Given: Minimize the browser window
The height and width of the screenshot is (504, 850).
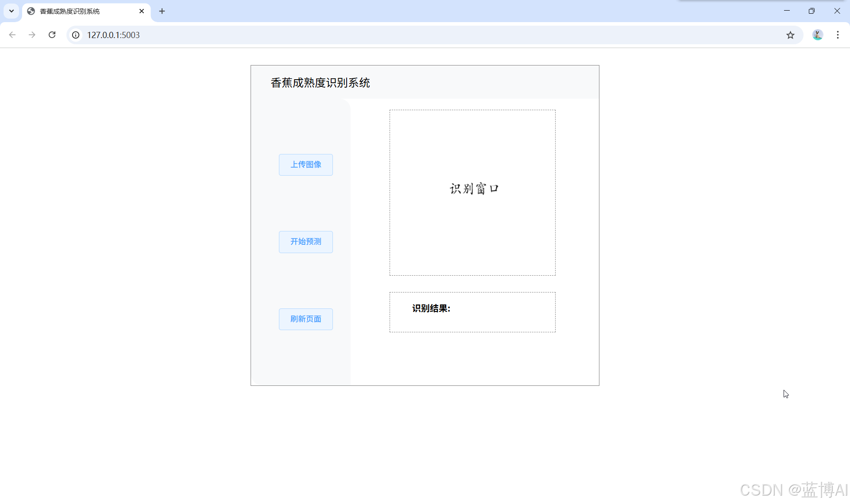Looking at the screenshot, I should click(787, 11).
